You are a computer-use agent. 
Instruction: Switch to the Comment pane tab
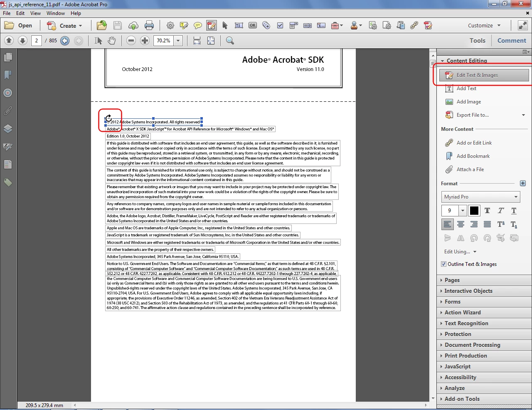pyautogui.click(x=512, y=41)
